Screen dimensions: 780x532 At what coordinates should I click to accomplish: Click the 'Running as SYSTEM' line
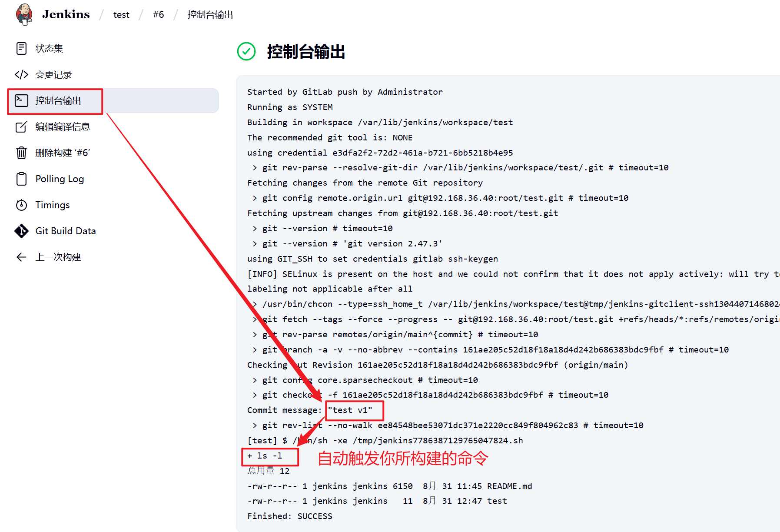coord(290,107)
